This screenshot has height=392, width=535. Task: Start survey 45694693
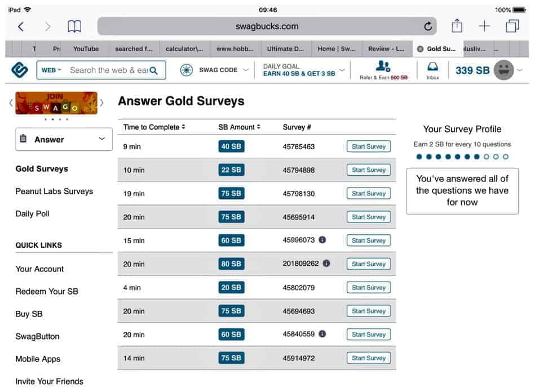(x=369, y=311)
